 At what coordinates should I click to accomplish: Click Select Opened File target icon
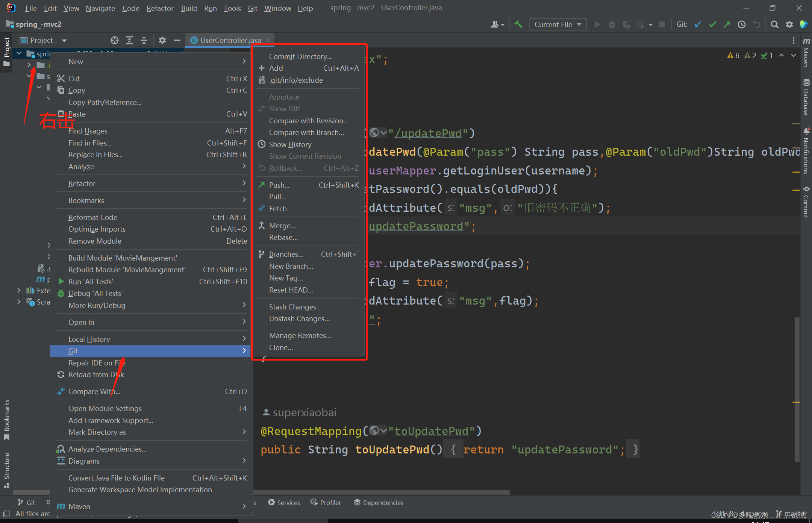coord(115,40)
